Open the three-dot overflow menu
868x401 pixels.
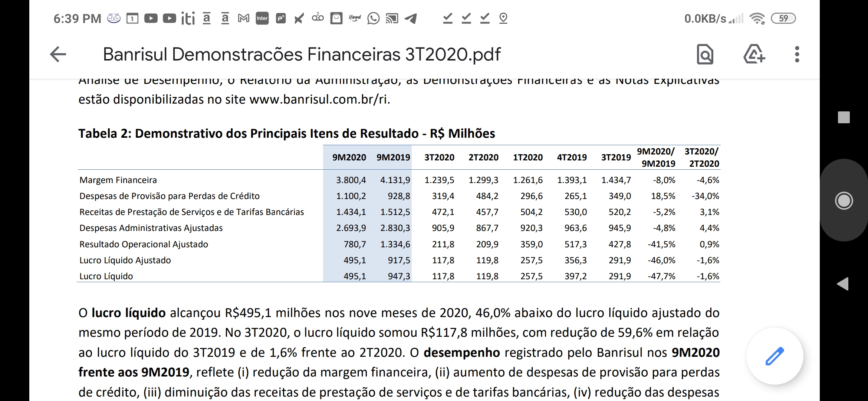click(797, 55)
